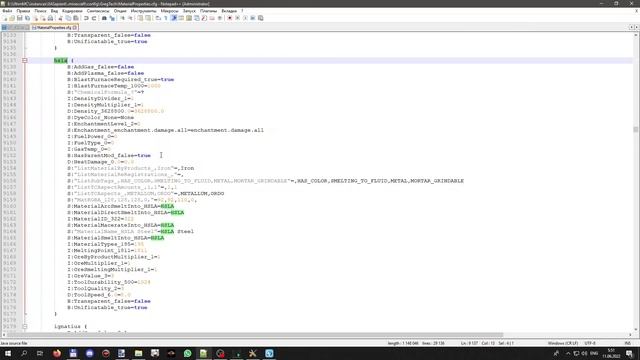The height and width of the screenshot is (360, 640).
Task: Play back the recorded macro icon
Action: click(x=245, y=18)
